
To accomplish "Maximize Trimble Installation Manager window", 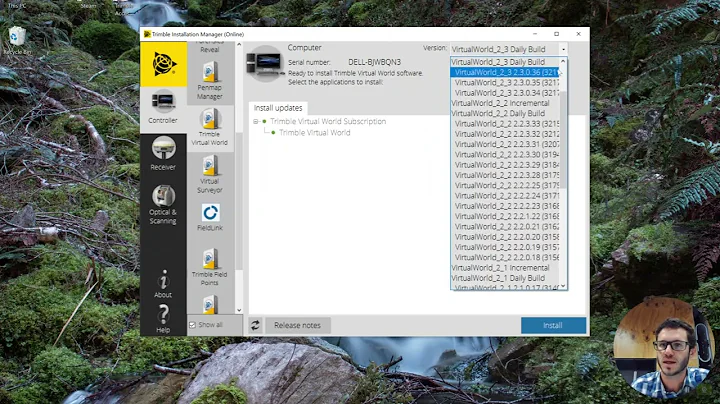I will pyautogui.click(x=557, y=34).
